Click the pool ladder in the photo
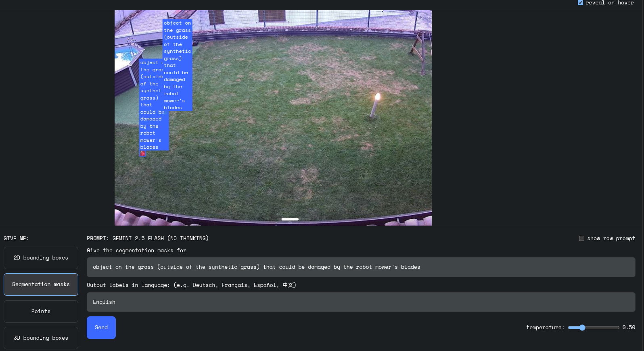Screen dimensions: 644x351 (x=133, y=45)
